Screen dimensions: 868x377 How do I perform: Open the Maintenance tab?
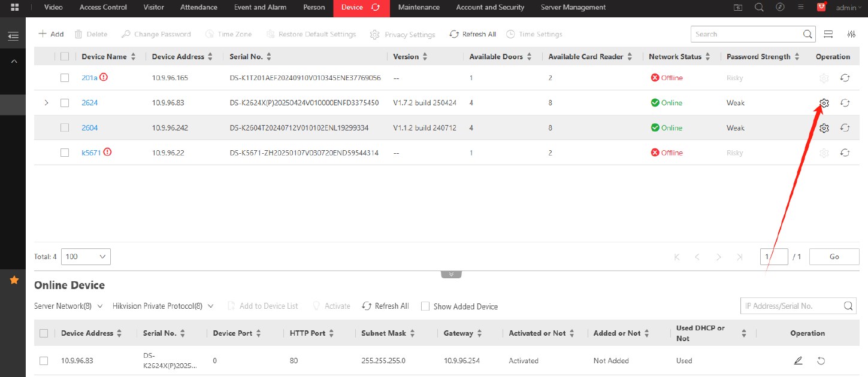419,7
